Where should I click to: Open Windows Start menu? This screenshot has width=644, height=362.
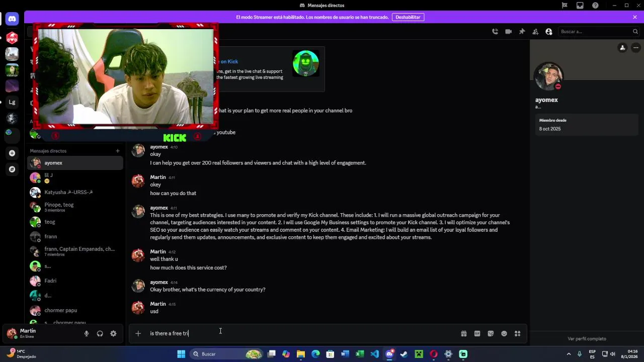click(x=181, y=354)
